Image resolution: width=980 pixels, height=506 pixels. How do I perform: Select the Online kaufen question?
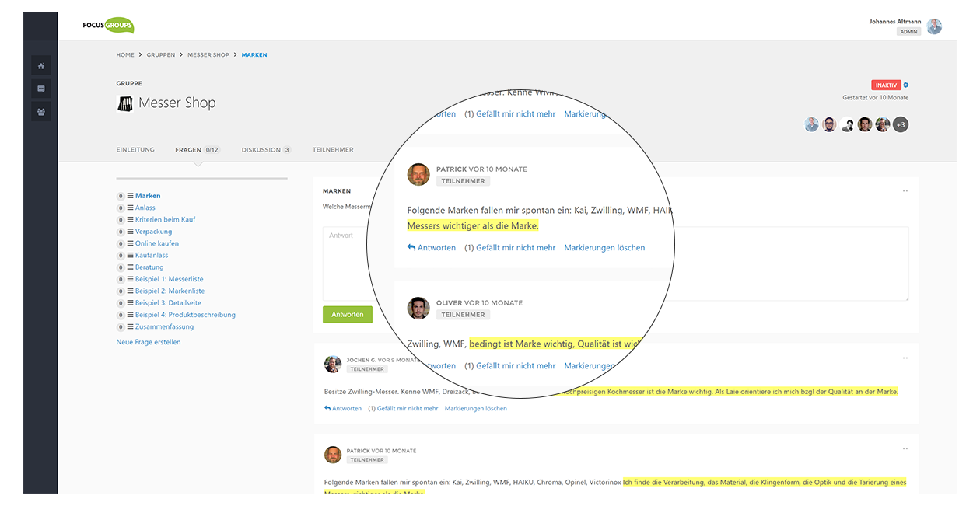(x=157, y=243)
